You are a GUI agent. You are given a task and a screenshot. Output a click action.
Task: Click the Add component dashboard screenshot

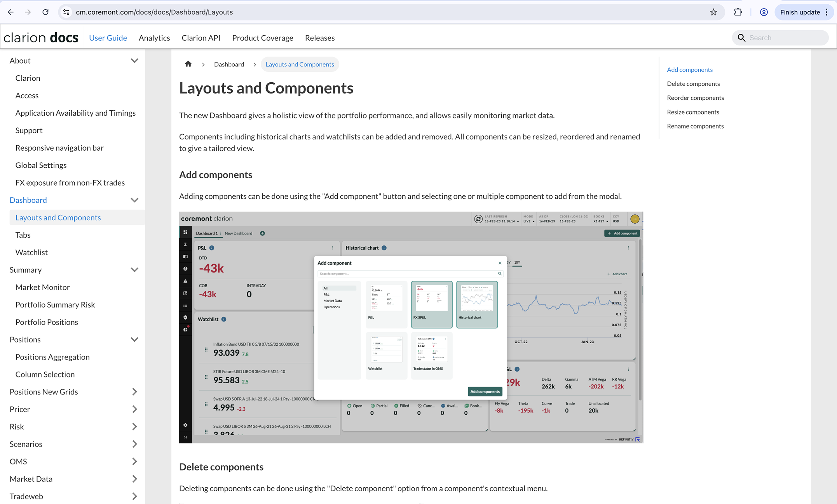[411, 327]
